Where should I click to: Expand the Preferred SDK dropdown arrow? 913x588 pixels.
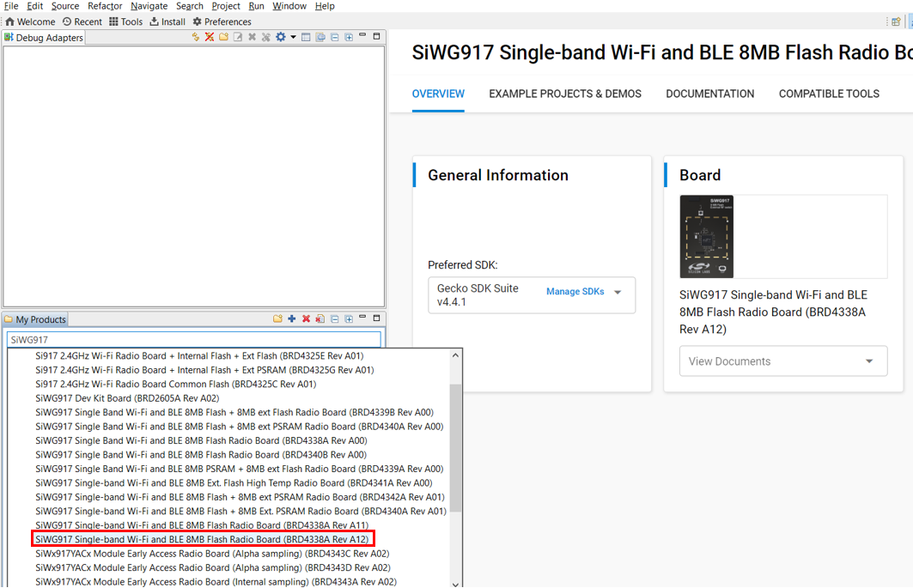pyautogui.click(x=618, y=293)
